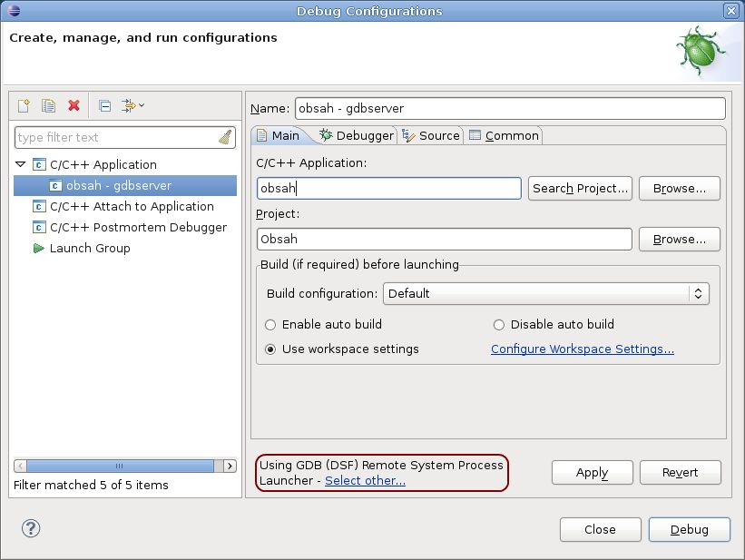Click the C/C++ Attach to Application icon
The width and height of the screenshot is (745, 560).
click(x=39, y=206)
